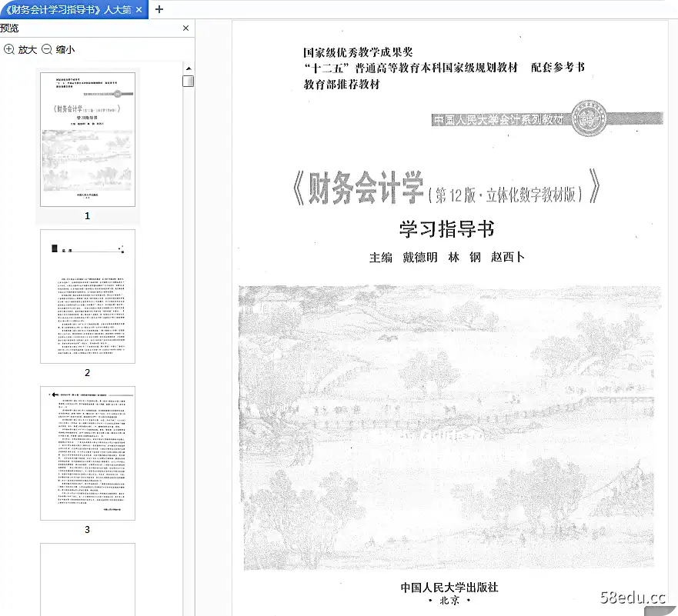The height and width of the screenshot is (616, 678).
Task: Click the 放大 zoom-in magnifier icon
Action: [x=9, y=49]
